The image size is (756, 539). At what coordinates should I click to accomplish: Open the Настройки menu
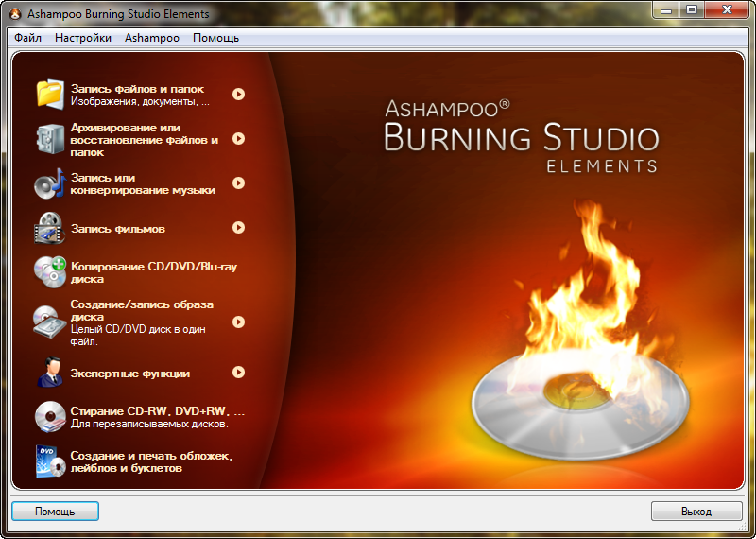[x=83, y=38]
